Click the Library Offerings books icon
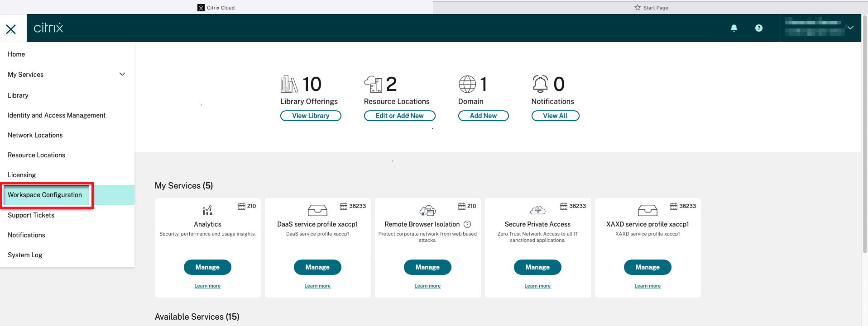The width and height of the screenshot is (868, 326). click(289, 84)
